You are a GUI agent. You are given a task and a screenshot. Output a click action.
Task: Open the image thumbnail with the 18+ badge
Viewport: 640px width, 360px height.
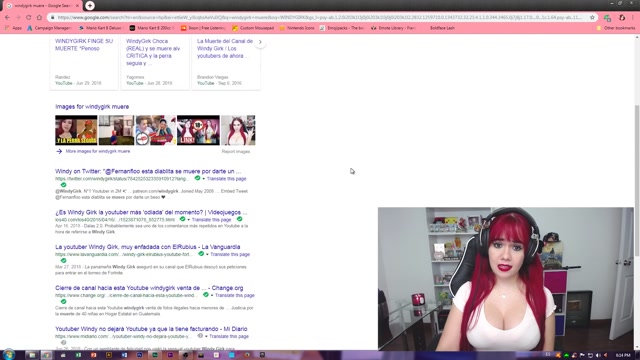point(198,130)
